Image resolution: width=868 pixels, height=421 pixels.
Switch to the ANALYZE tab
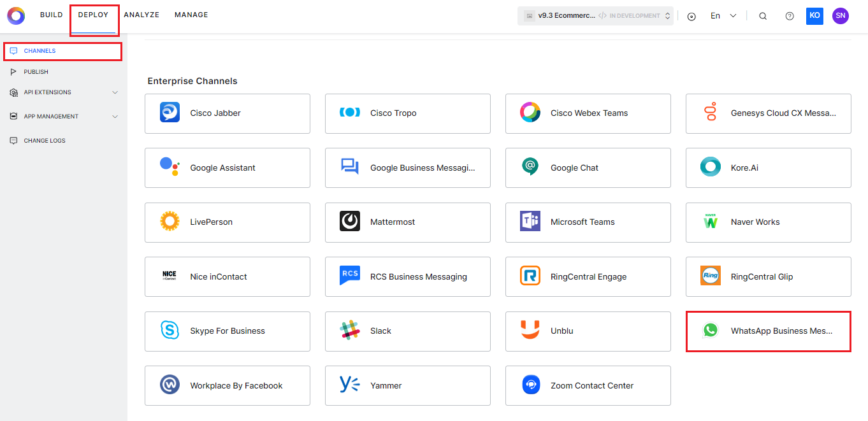pyautogui.click(x=141, y=14)
